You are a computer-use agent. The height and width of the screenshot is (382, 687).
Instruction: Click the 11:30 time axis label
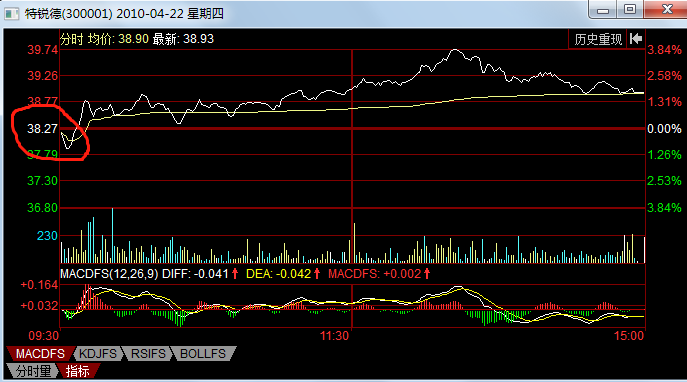pyautogui.click(x=334, y=336)
